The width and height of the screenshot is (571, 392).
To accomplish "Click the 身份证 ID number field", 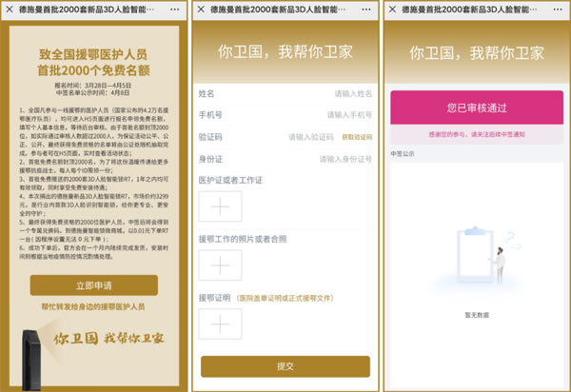I will pos(285,159).
